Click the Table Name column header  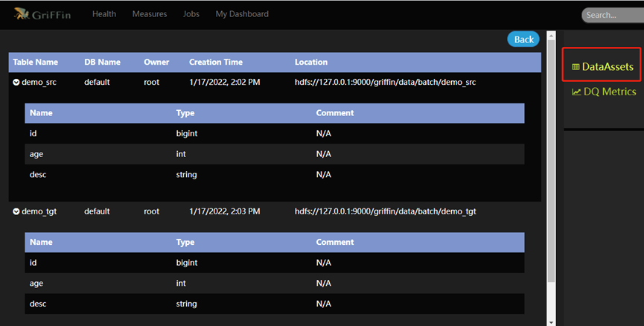coord(35,62)
